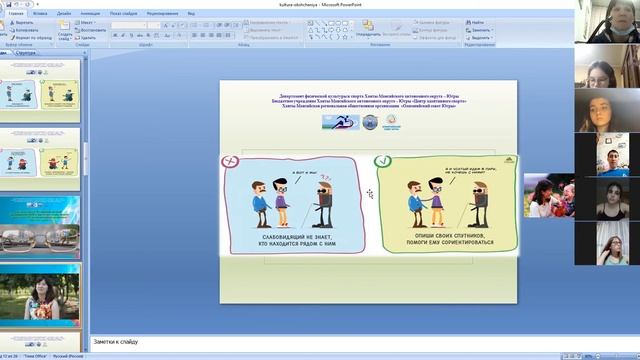The image size is (640, 360).
Task: Open the line spacing dropdown
Action: point(236,25)
